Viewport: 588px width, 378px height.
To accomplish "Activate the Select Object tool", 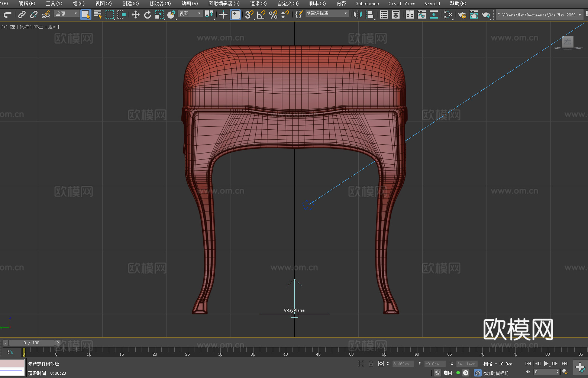I will [86, 14].
